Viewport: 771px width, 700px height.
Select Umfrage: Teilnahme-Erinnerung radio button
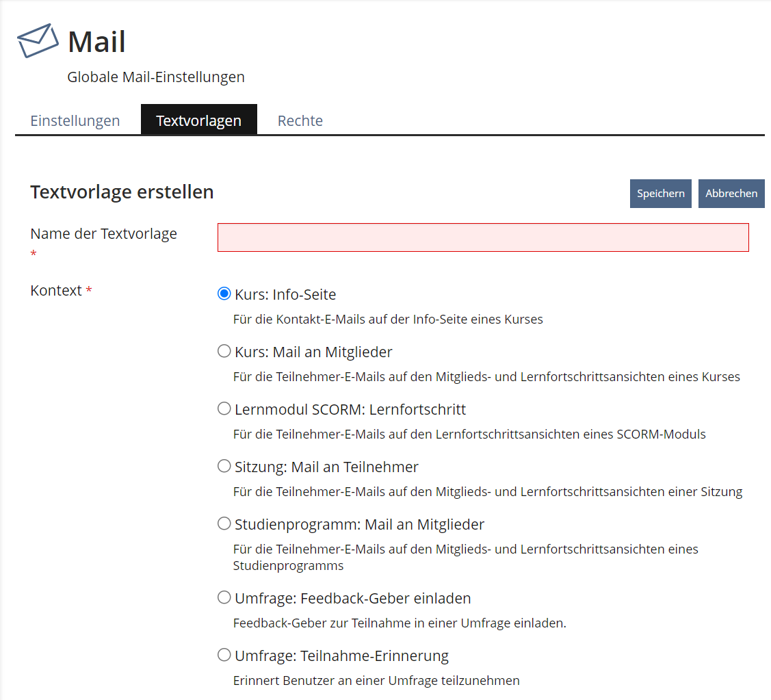point(224,655)
